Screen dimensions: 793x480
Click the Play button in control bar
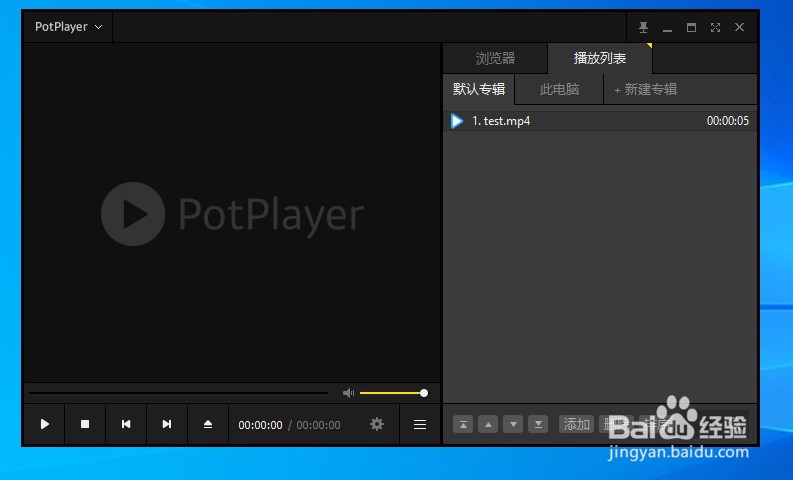click(x=45, y=424)
